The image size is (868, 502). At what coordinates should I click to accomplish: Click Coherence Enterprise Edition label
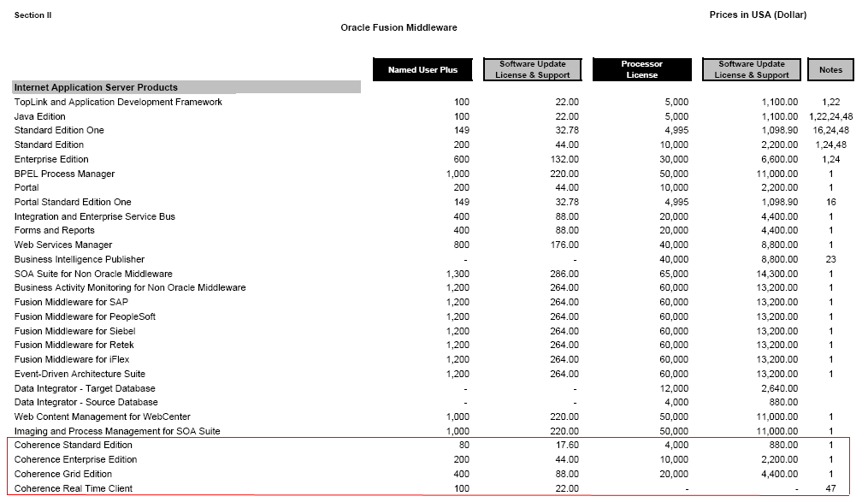[75, 459]
